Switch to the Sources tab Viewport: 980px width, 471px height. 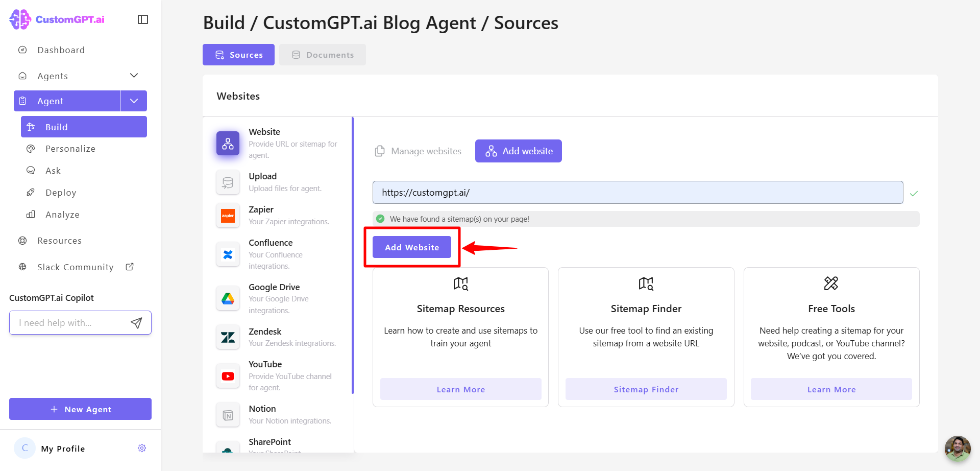238,55
